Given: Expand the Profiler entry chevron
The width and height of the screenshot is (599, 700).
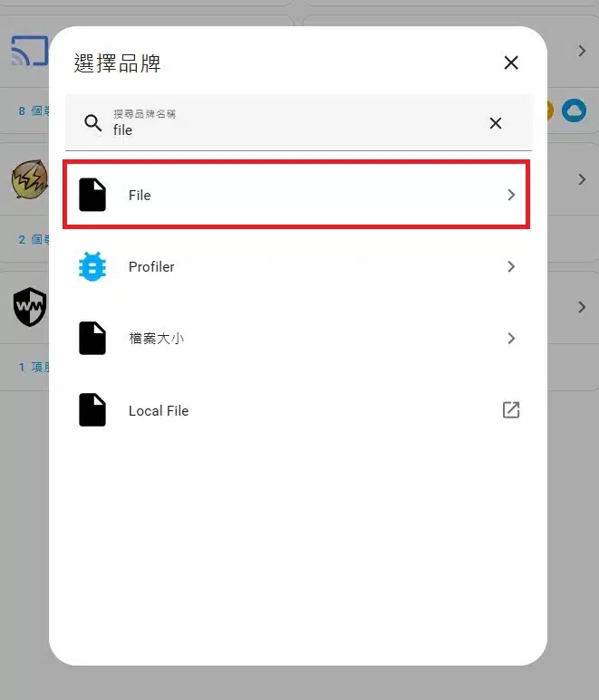Looking at the screenshot, I should (x=511, y=266).
